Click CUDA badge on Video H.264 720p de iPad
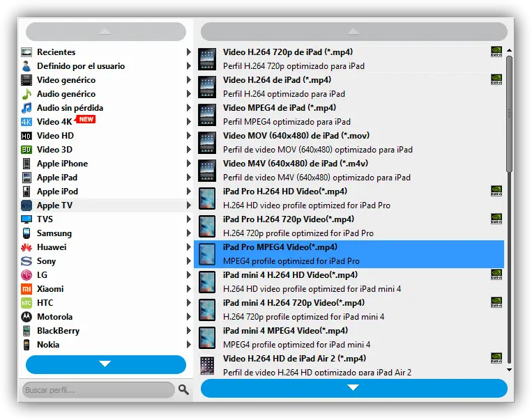This screenshot has height=420, width=532. point(496,52)
